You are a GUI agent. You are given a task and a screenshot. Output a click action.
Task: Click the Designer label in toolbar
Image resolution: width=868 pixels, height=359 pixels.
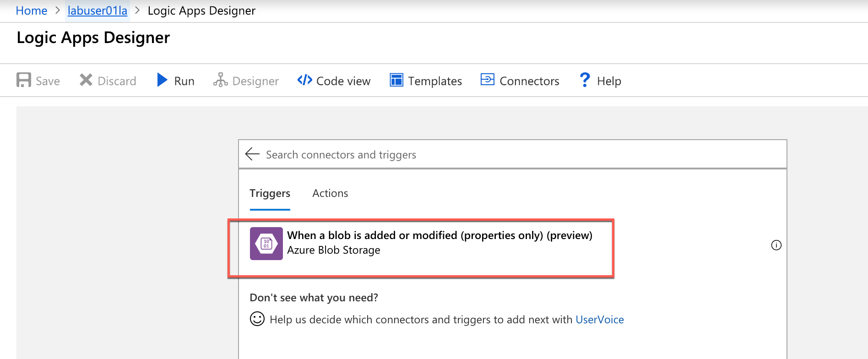click(255, 81)
